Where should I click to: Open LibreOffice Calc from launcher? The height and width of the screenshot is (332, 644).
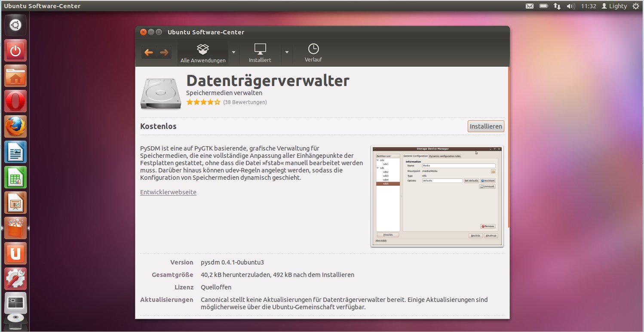[x=15, y=178]
